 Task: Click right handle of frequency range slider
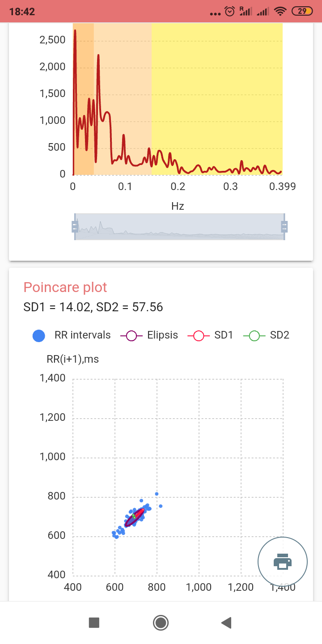click(284, 227)
